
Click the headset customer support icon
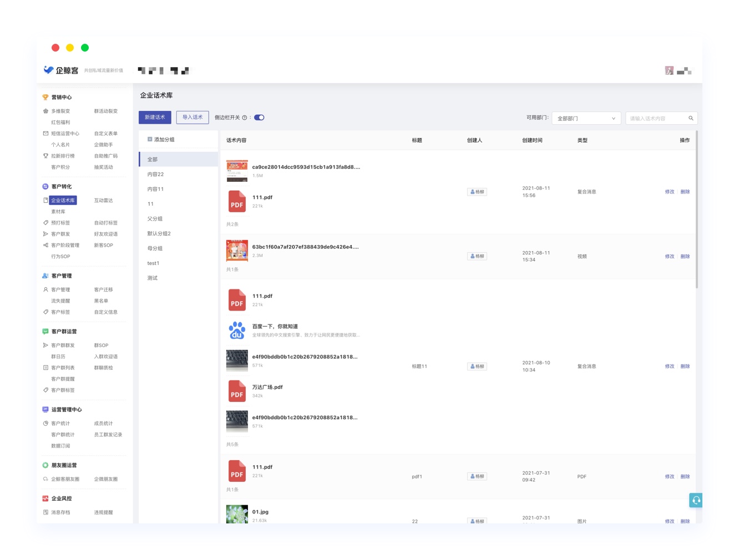[x=696, y=500]
